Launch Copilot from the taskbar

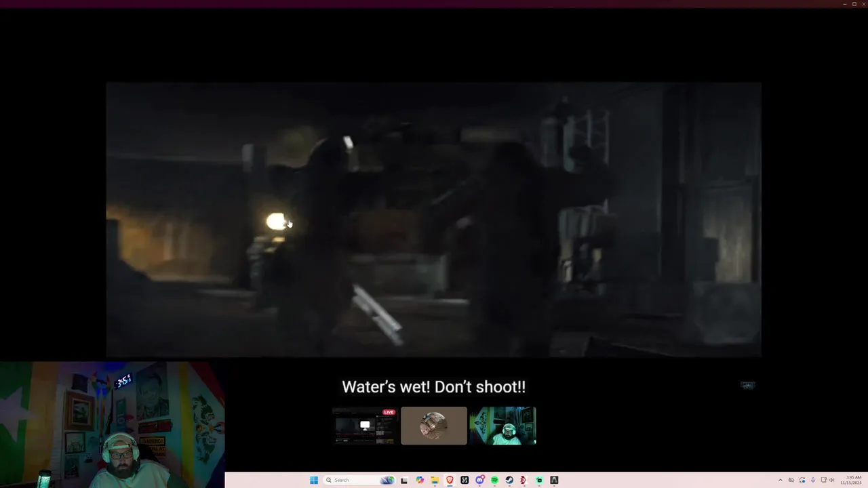click(420, 480)
